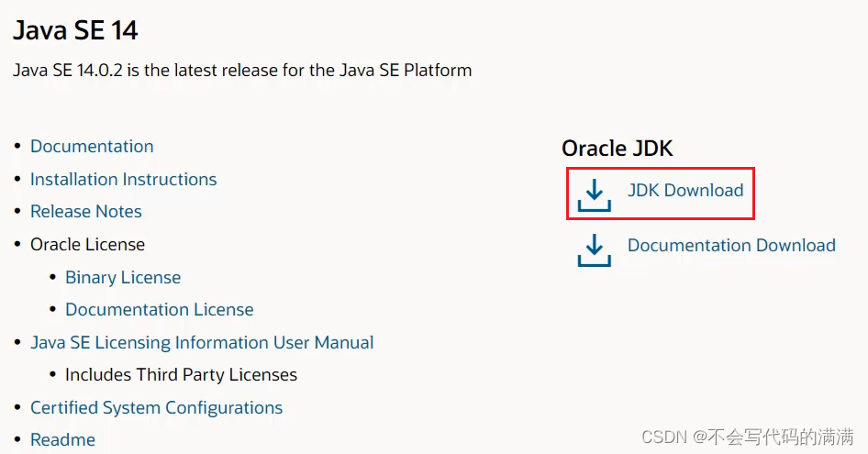The image size is (868, 454).
Task: Click the Java SE 14 heading
Action: pos(75,30)
